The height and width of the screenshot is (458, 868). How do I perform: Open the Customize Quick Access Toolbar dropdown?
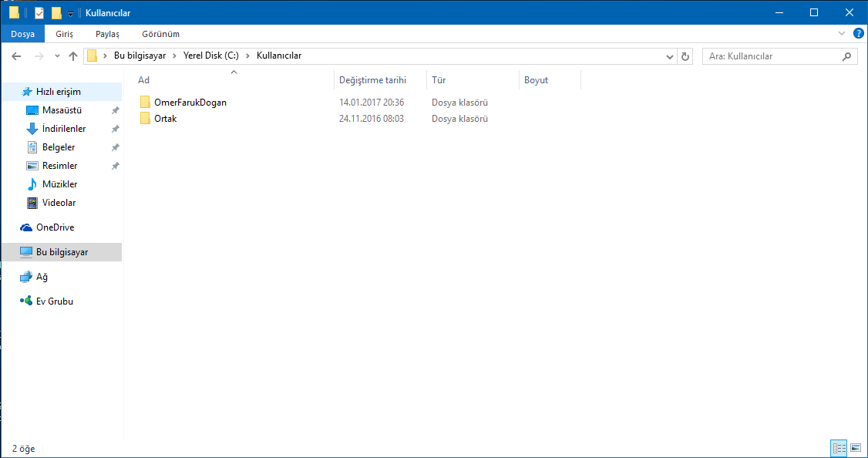pyautogui.click(x=70, y=14)
